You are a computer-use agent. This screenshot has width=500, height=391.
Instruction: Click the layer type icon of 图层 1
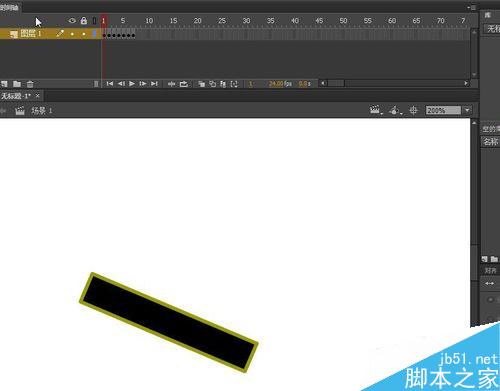point(14,34)
